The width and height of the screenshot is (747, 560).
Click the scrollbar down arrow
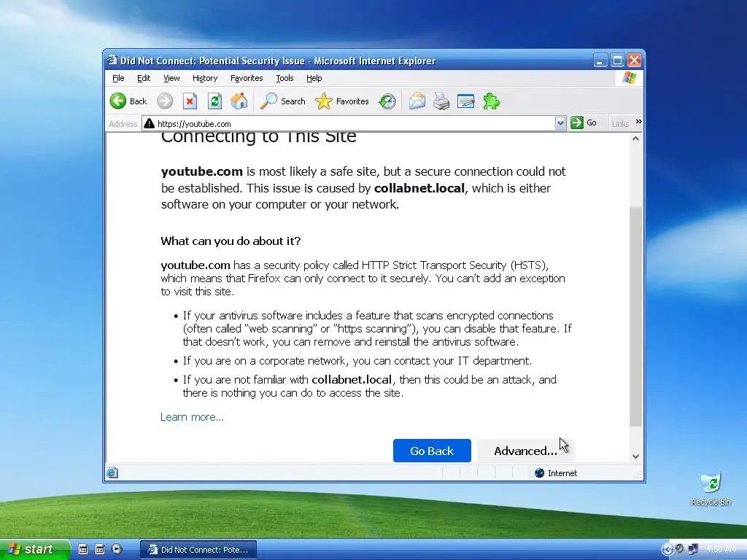635,456
